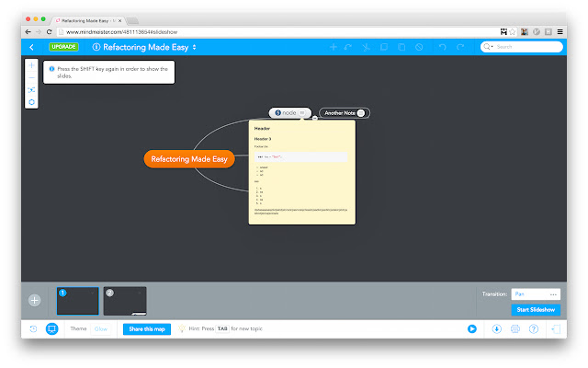Go back using the MindMeister back chevron

[31, 47]
